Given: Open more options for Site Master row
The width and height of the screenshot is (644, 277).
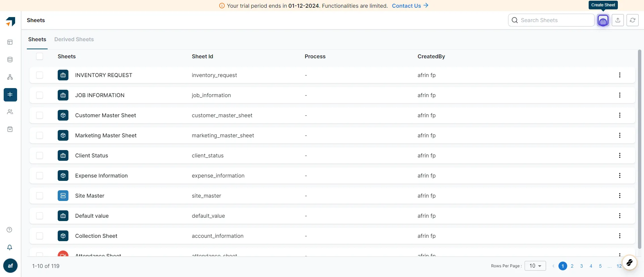Looking at the screenshot, I should click(620, 196).
